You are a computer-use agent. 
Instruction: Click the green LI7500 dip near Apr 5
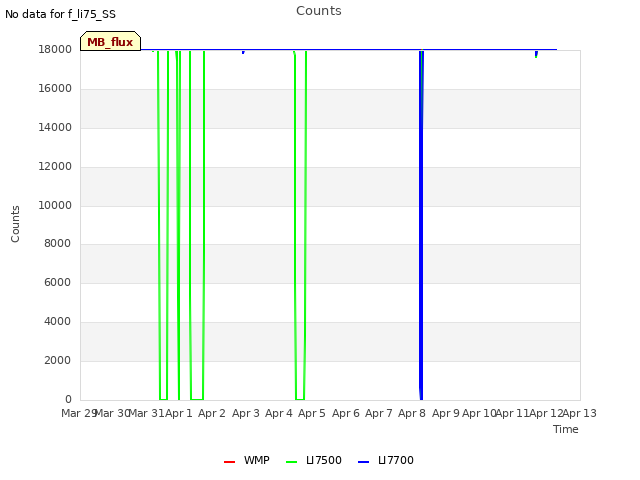coord(300,224)
